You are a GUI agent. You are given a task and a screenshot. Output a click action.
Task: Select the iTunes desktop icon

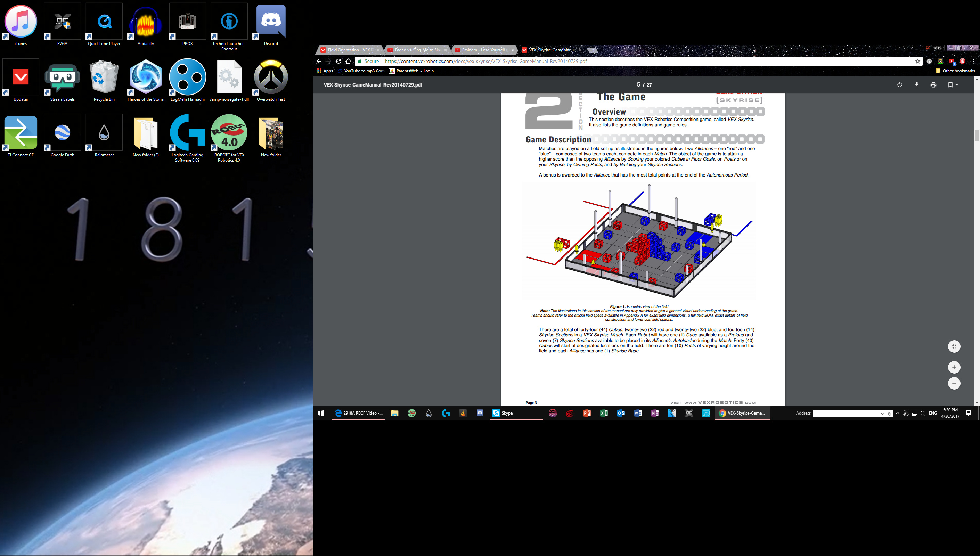(21, 25)
